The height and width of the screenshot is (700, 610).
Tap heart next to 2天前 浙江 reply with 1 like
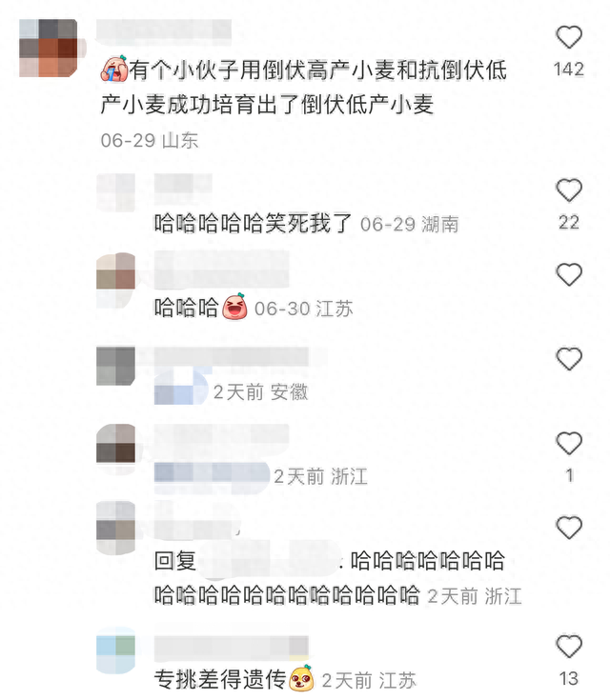tap(569, 443)
